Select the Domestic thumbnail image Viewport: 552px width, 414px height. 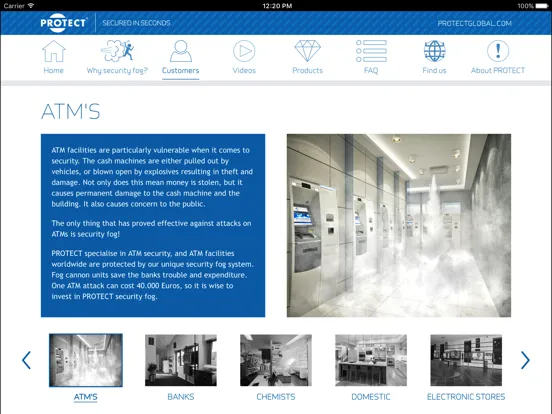pyautogui.click(x=371, y=360)
